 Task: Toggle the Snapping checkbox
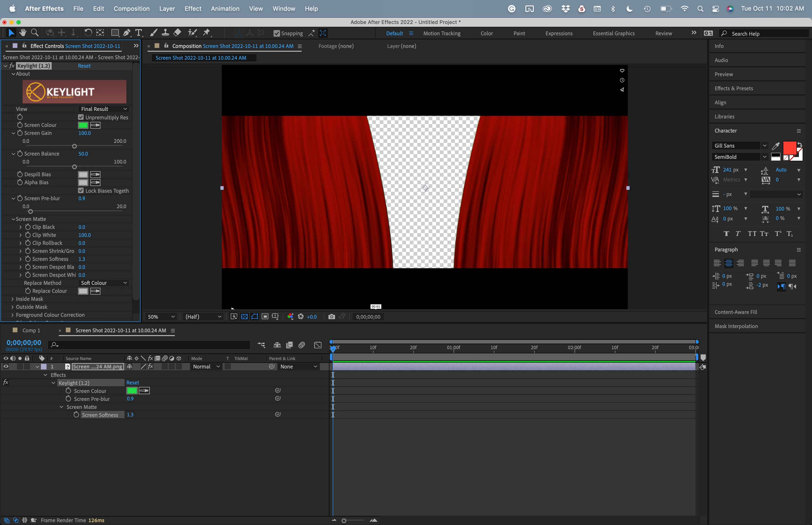277,33
